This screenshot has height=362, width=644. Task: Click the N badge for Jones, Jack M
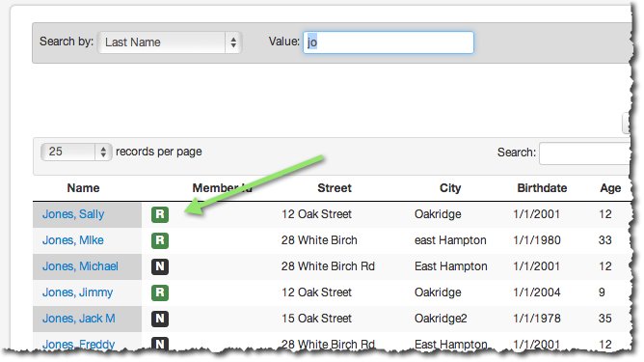(160, 319)
